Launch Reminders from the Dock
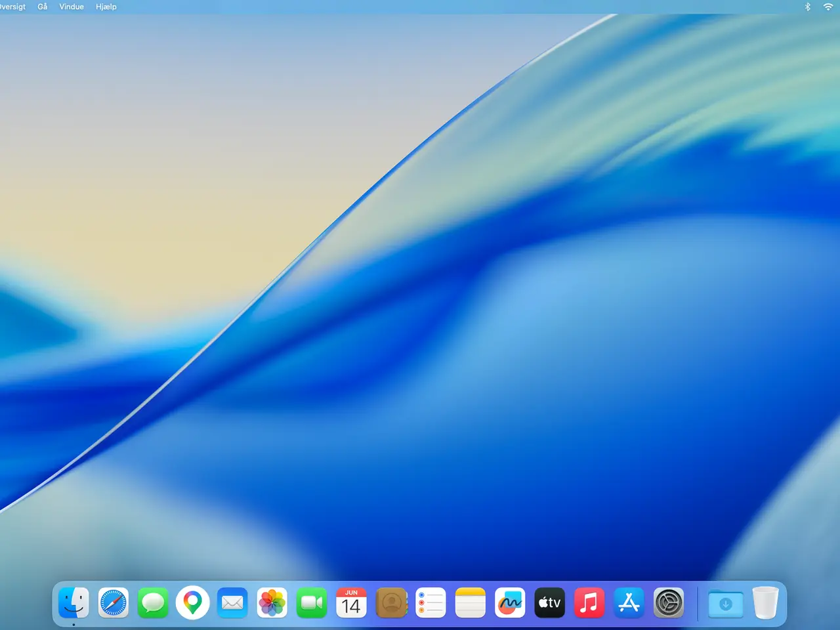 click(430, 602)
